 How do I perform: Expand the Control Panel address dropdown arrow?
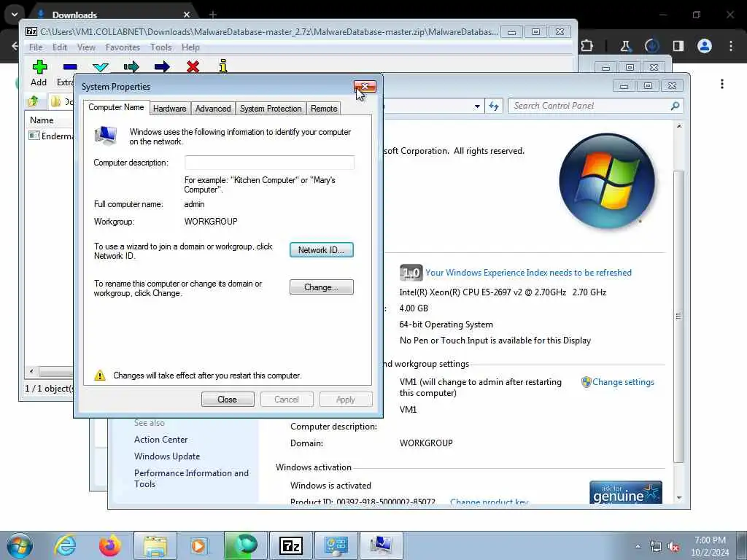tap(477, 106)
